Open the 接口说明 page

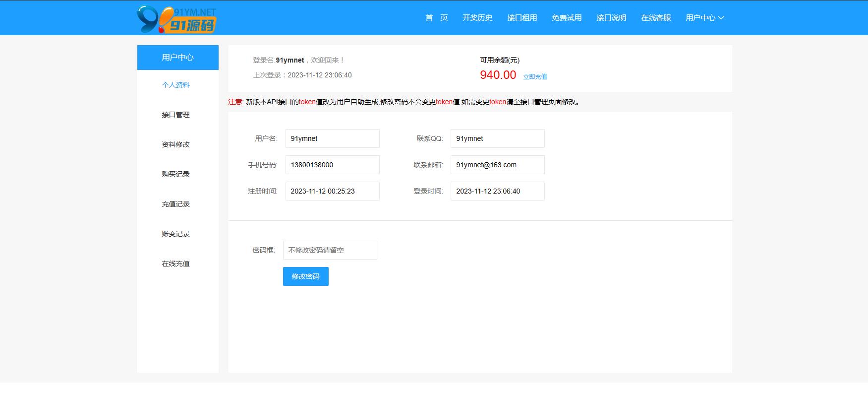(x=611, y=18)
